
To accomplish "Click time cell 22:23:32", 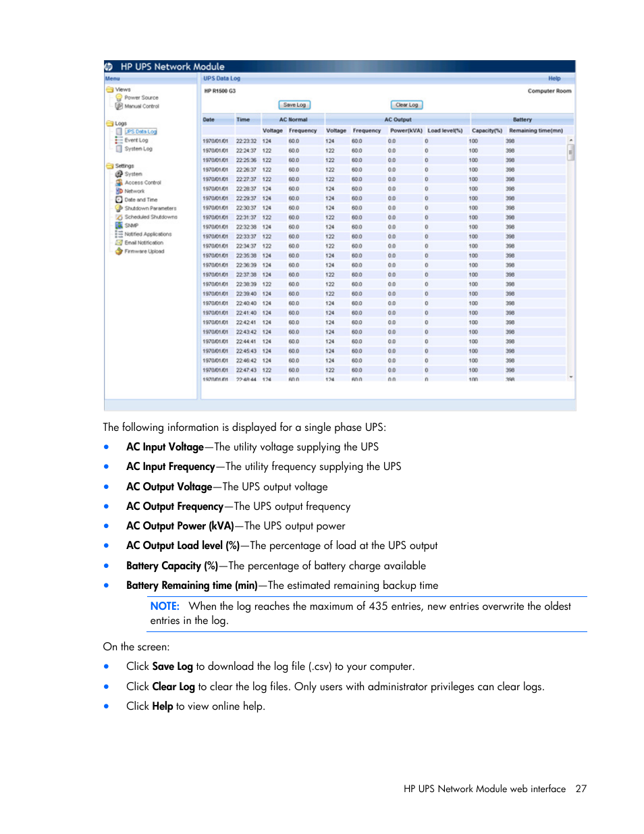I will (246, 141).
